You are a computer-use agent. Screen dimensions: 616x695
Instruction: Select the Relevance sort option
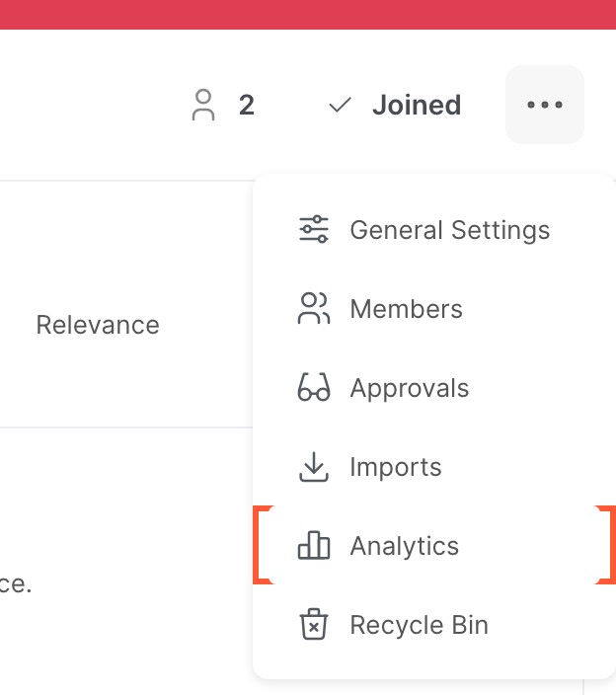(x=98, y=325)
